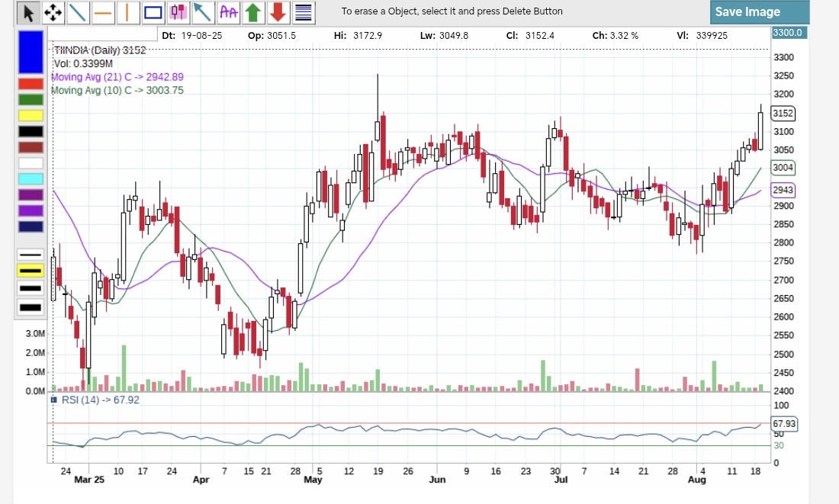This screenshot has width=839, height=504.
Task: Select the green up arrow marker tool
Action: (252, 13)
